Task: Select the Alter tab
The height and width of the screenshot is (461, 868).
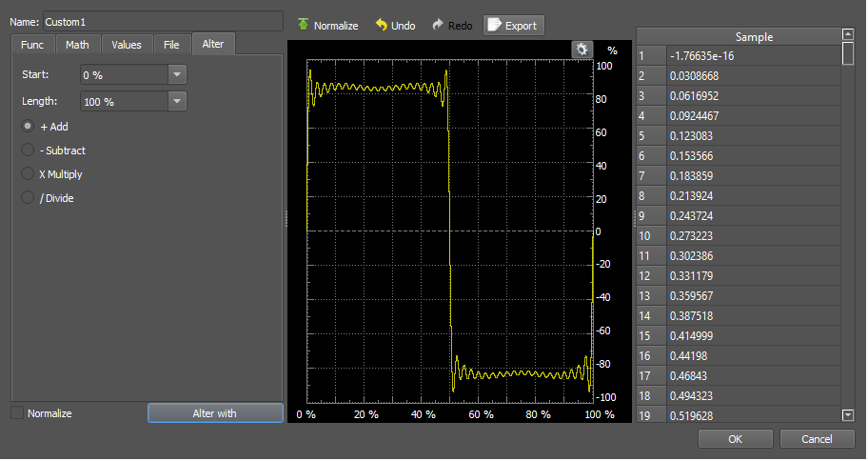Action: pos(213,44)
